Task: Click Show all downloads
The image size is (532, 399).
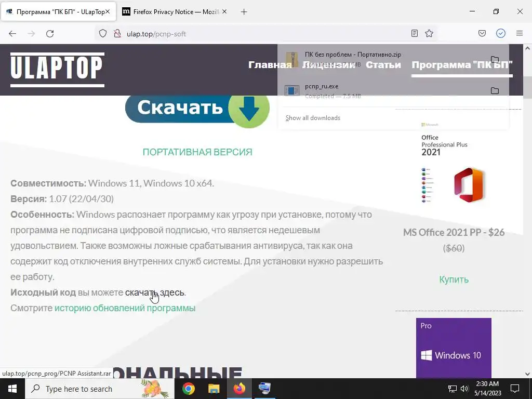Action: [x=313, y=118]
